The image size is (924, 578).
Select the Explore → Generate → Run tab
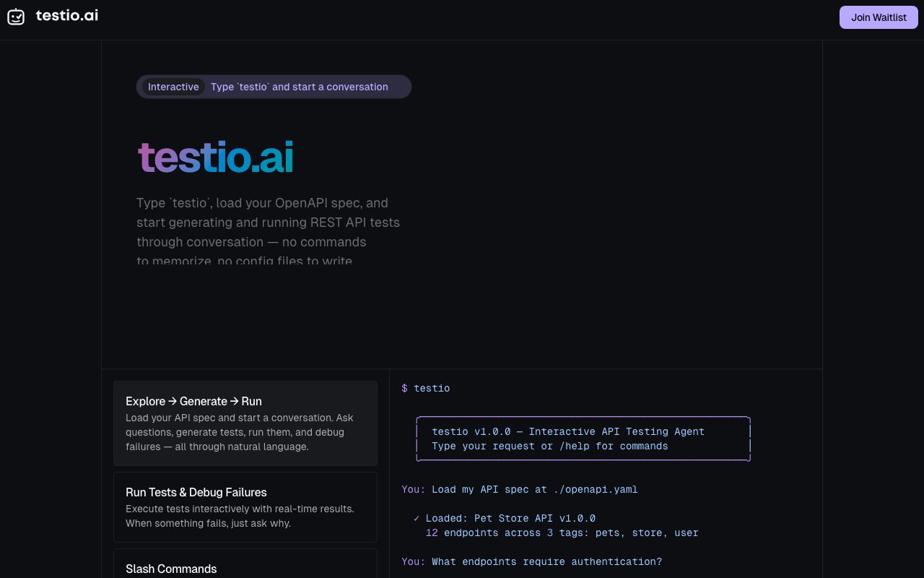(245, 423)
